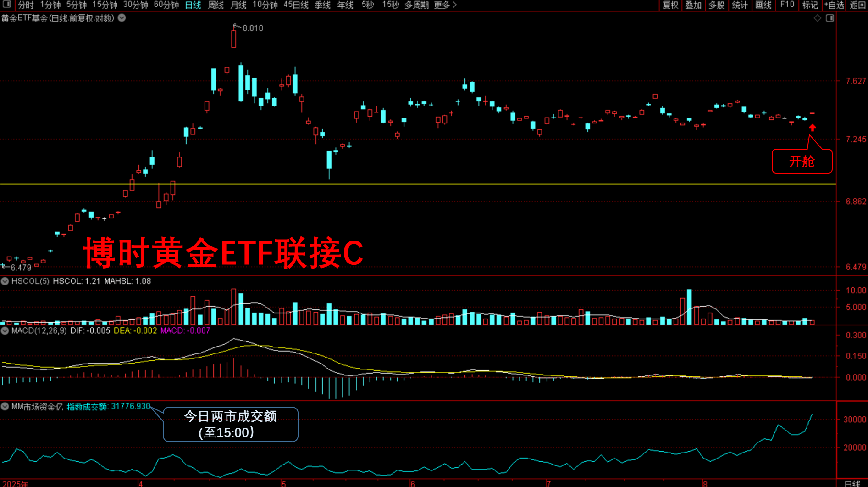This screenshot has width=868, height=487.
Task: Select the 60分钟 period tab
Action: [166, 5]
